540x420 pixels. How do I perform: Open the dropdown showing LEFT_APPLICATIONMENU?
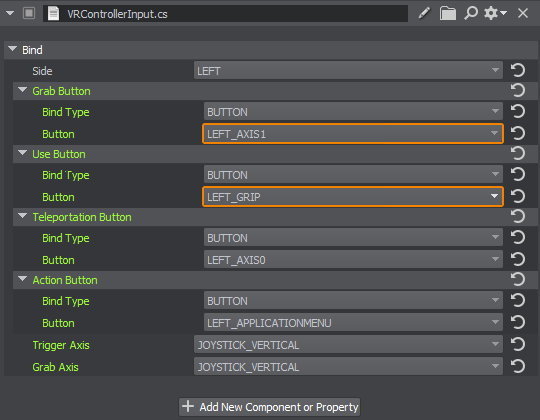(353, 323)
